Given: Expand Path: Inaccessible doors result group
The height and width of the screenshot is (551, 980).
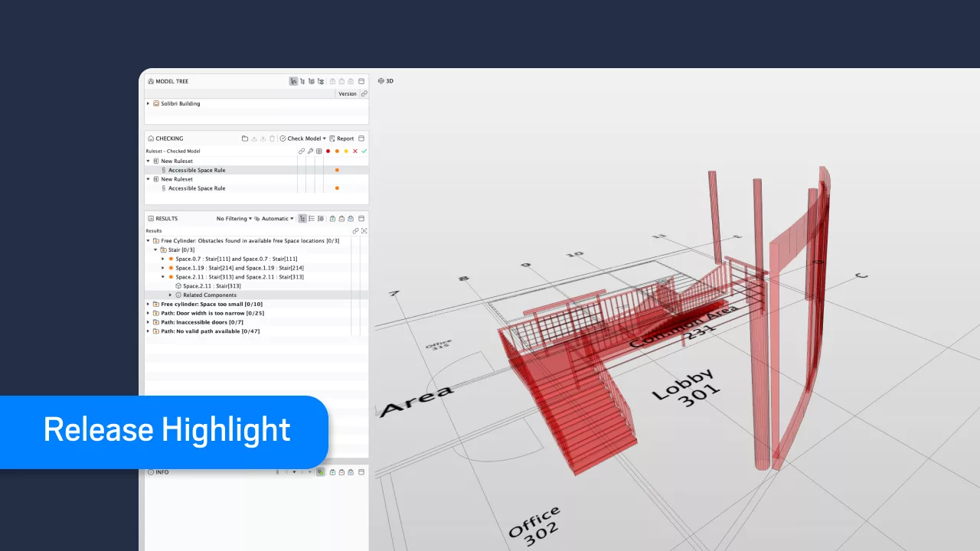Looking at the screenshot, I should coord(148,322).
